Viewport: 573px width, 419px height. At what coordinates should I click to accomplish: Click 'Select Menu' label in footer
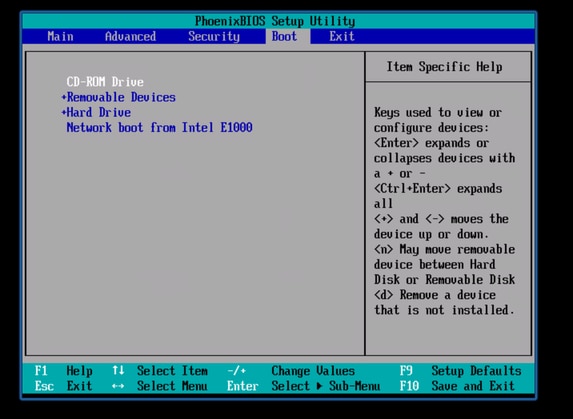[x=172, y=386]
